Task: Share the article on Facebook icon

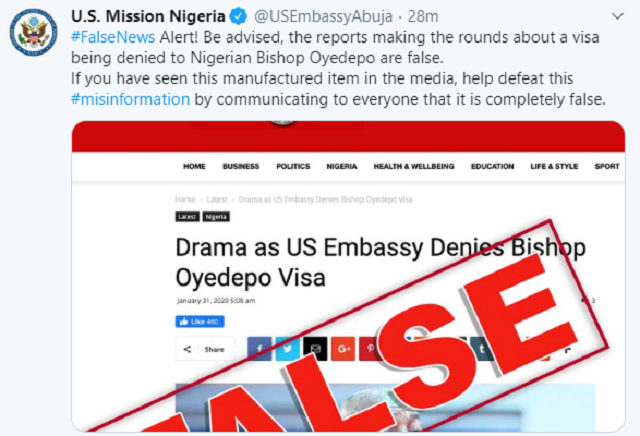Action: [259, 349]
